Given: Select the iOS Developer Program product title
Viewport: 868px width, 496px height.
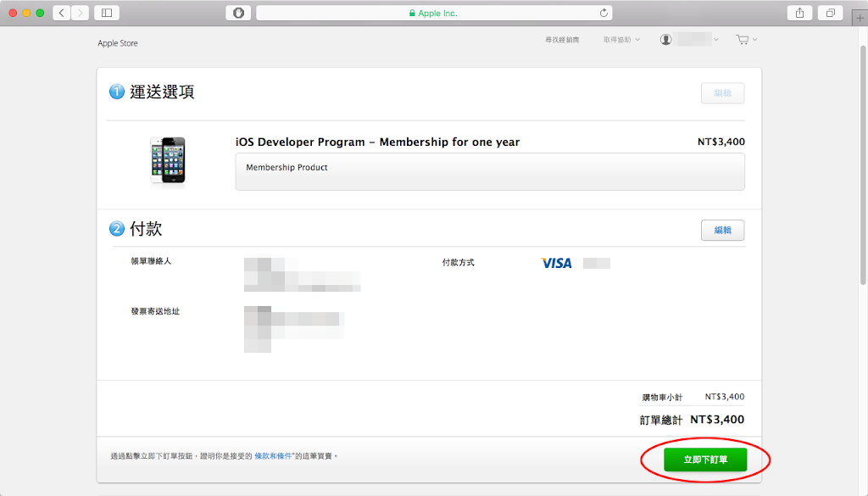Looking at the screenshot, I should tap(377, 142).
